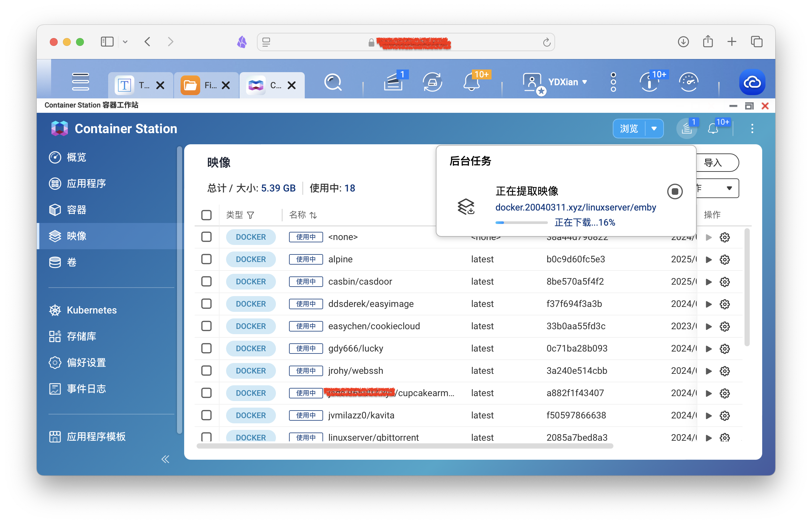The height and width of the screenshot is (524, 812).
Task: Open the QTS main menu hamburger icon
Action: coord(81,82)
